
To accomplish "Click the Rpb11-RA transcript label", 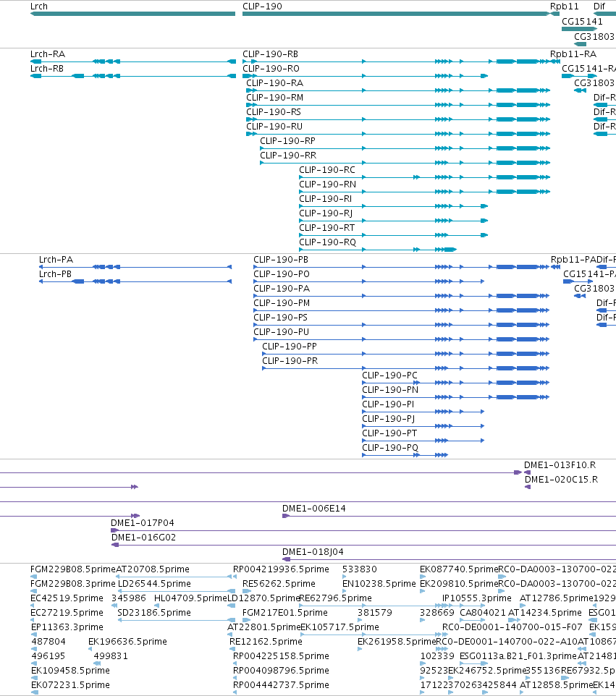I will coord(573,54).
